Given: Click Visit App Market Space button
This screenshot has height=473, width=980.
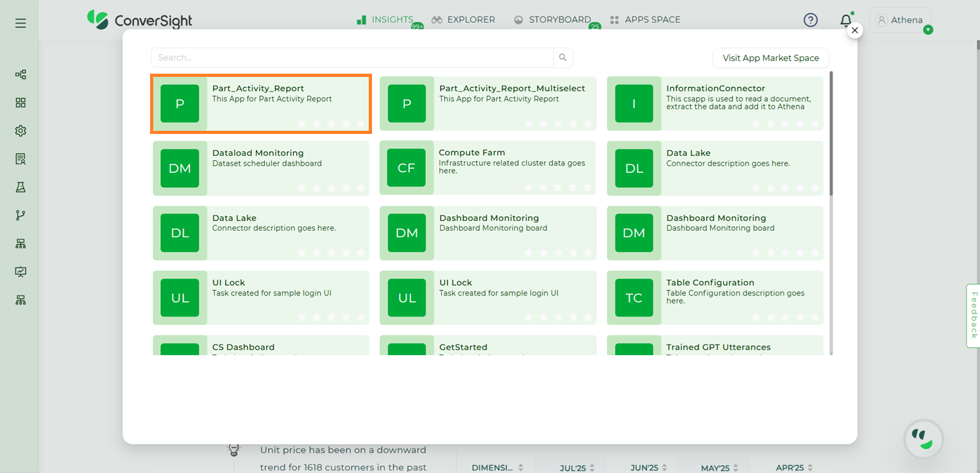Looking at the screenshot, I should click(x=771, y=58).
